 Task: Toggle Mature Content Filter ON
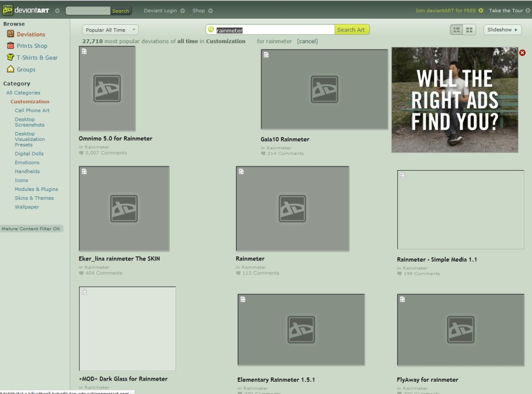31,229
